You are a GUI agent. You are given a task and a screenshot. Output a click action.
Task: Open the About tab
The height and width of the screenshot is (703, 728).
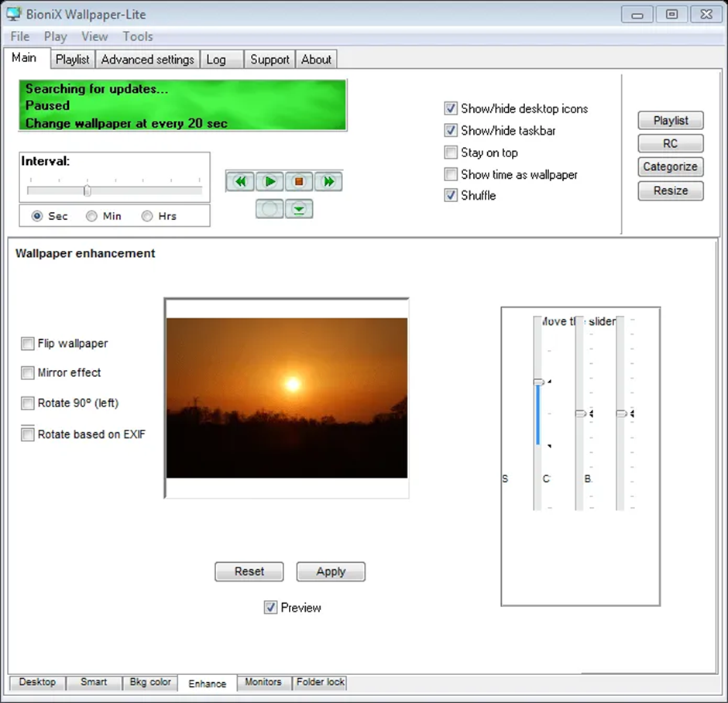pyautogui.click(x=316, y=60)
